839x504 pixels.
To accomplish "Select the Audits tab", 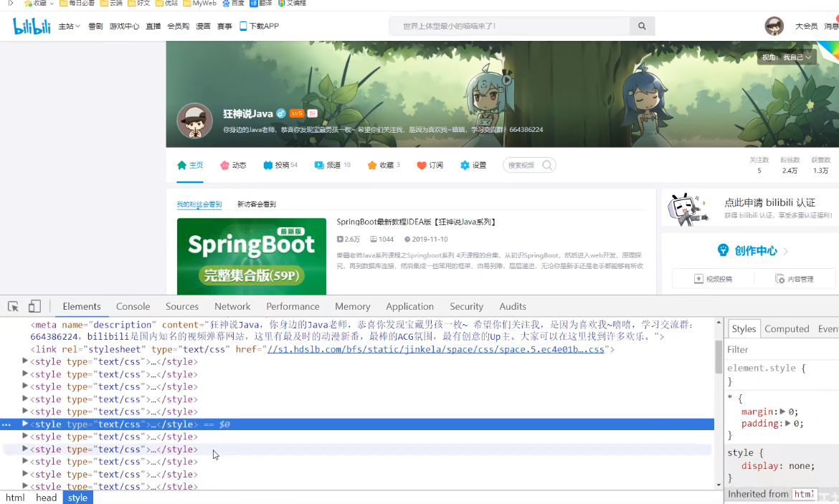I will (513, 306).
